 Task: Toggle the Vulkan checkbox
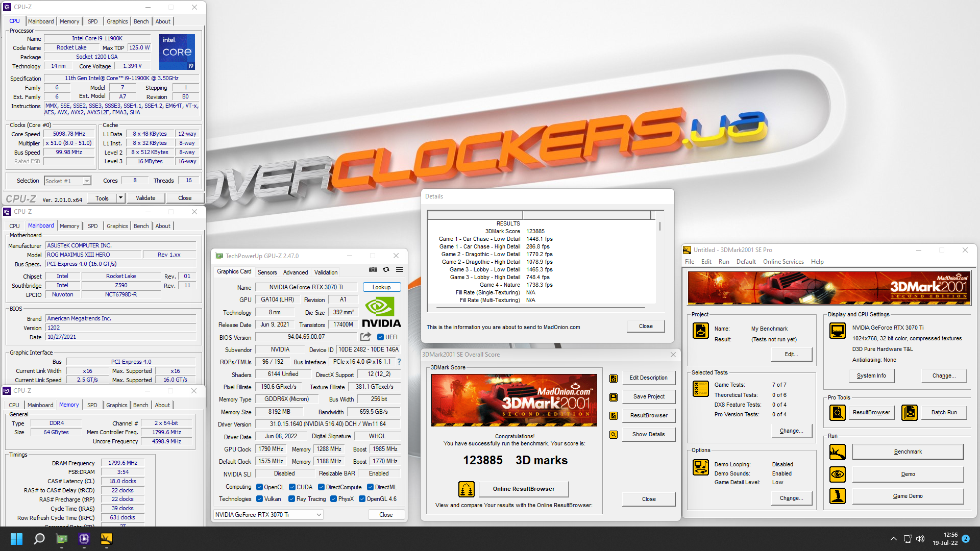pos(259,499)
